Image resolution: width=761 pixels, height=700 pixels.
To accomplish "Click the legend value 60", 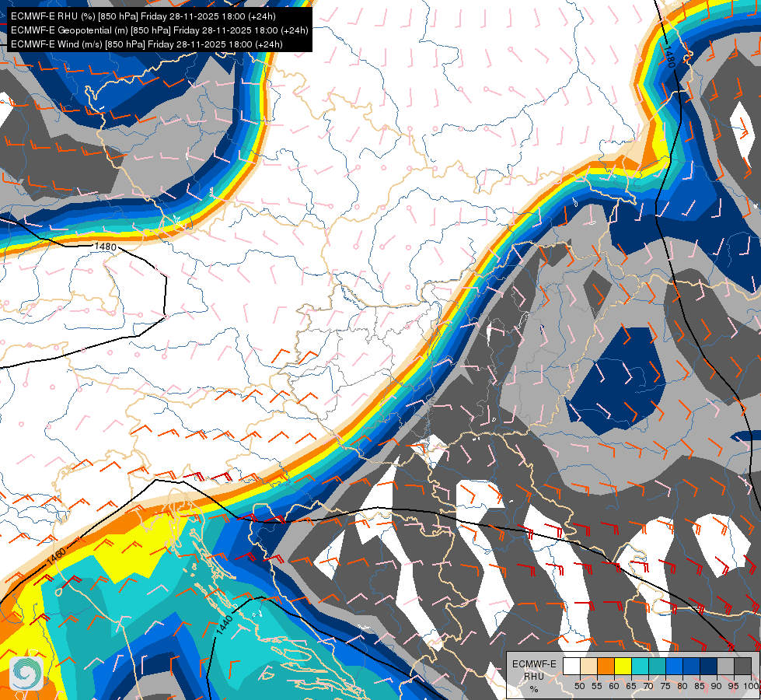I will [614, 686].
